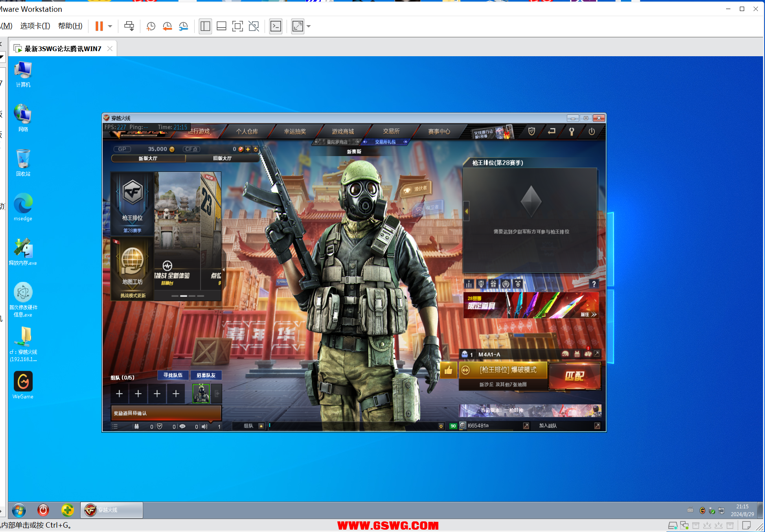Viewport: 765px width, 532px height.
Task: Close the 最新3SWG论坛腾讯WIN7 tab
Action: 110,48
